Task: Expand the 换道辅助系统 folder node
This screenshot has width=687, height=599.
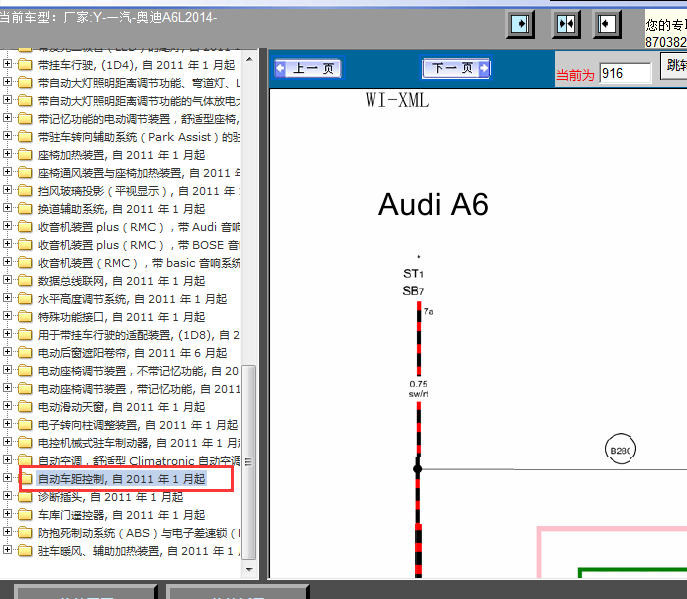Action: coord(7,208)
